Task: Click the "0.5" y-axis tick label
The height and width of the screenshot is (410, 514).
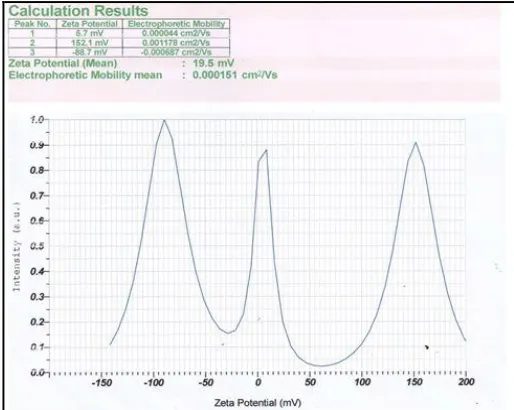Action: pos(37,246)
